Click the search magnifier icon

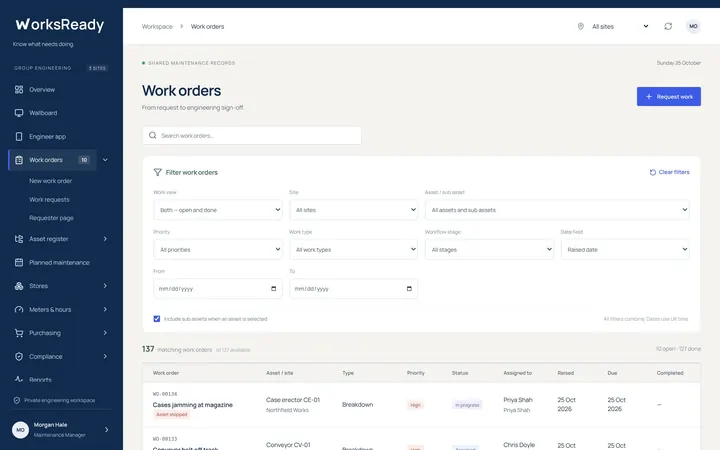click(x=152, y=135)
